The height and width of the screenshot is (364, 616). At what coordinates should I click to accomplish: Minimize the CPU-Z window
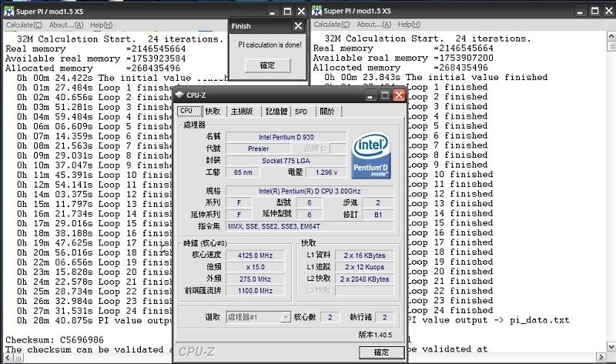point(370,95)
